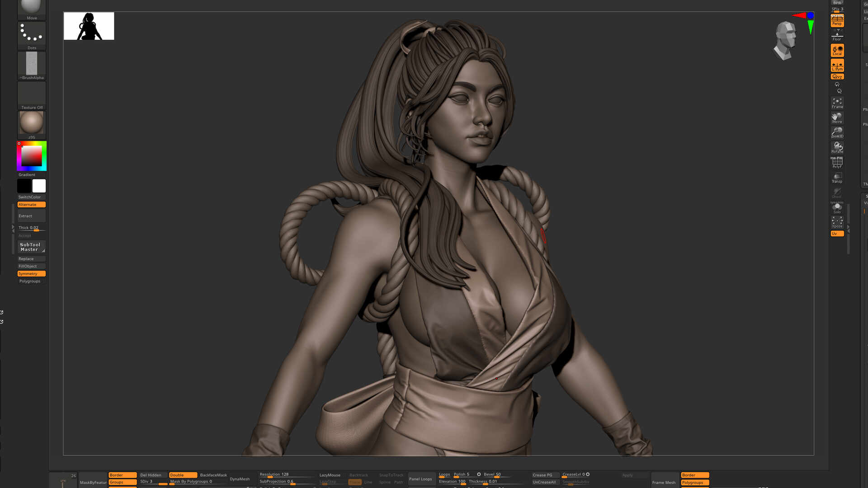Adjust the Bevel 50 slider
868x488 pixels.
pos(496,474)
